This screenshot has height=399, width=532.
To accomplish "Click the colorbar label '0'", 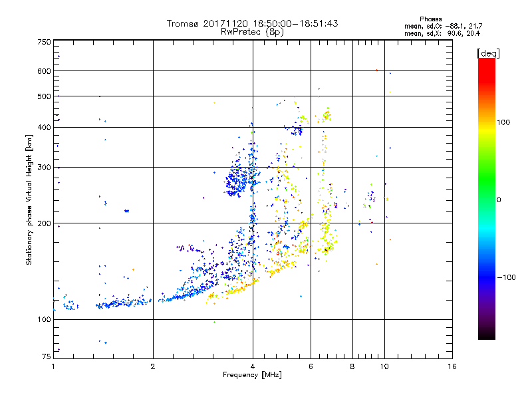I will pyautogui.click(x=498, y=199).
